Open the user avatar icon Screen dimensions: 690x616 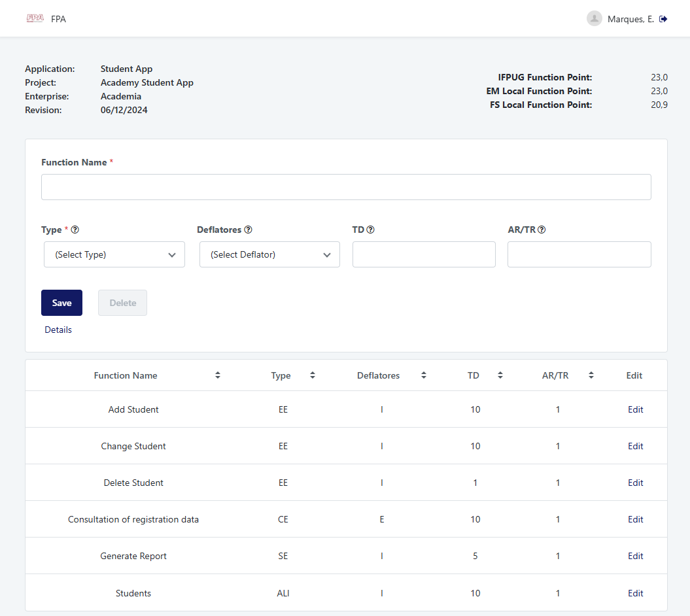(x=594, y=19)
